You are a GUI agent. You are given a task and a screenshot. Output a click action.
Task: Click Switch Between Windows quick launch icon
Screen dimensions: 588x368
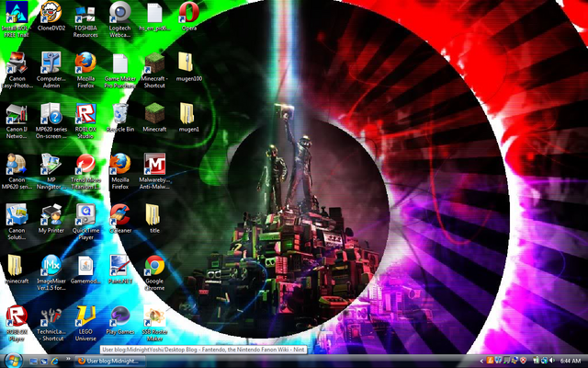44,362
